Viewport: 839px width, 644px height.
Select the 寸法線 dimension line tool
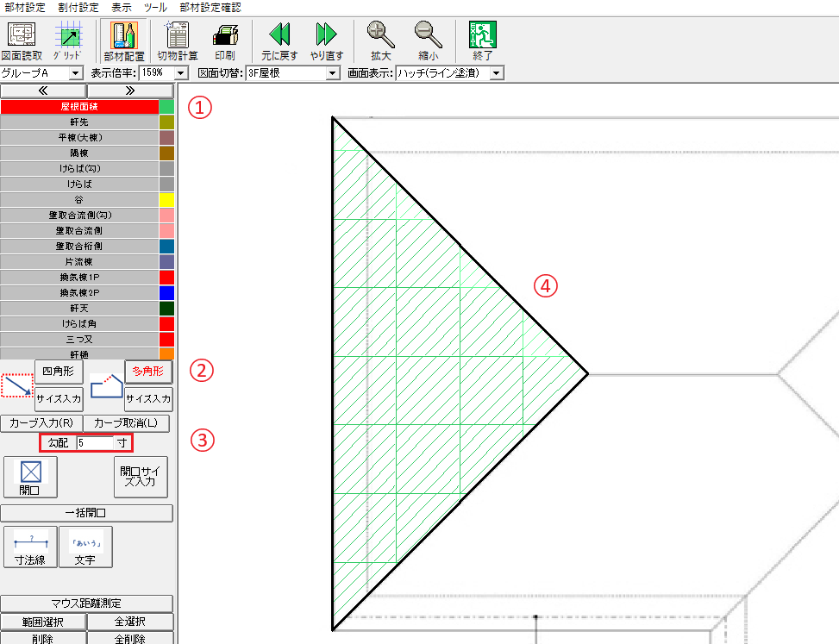pyautogui.click(x=30, y=547)
